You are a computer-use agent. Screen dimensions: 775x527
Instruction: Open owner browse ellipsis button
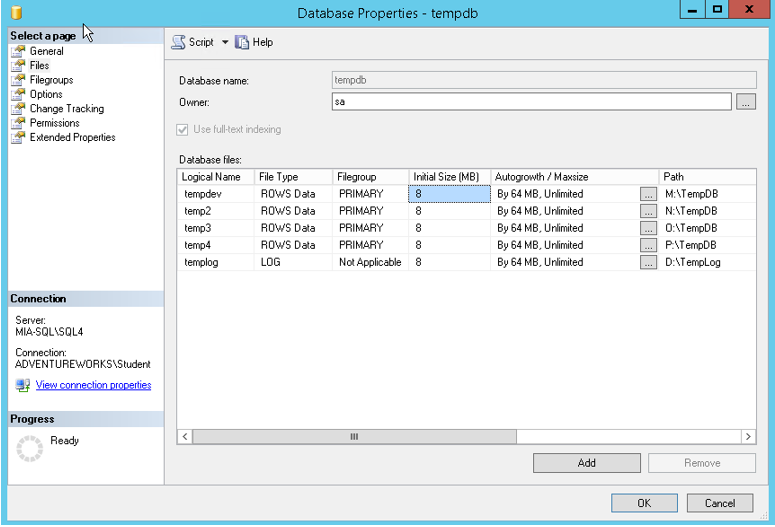pos(745,101)
